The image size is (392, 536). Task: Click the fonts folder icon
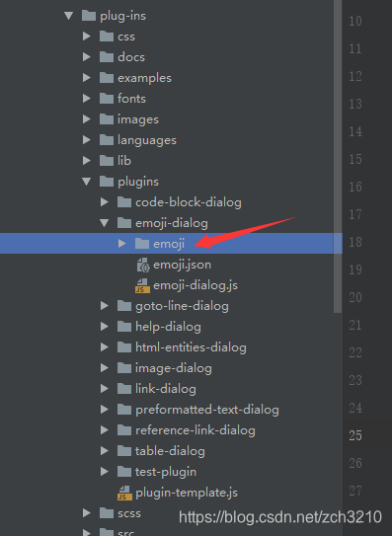pyautogui.click(x=107, y=99)
